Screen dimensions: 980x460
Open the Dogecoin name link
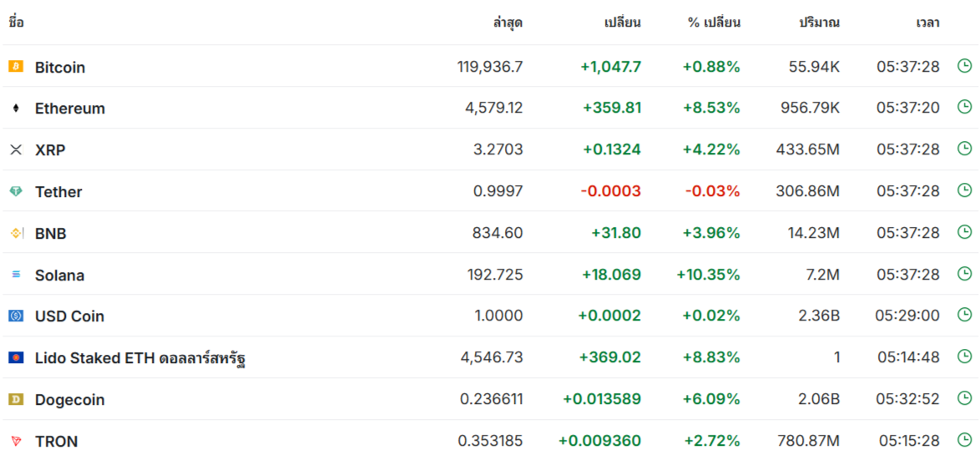(x=70, y=400)
